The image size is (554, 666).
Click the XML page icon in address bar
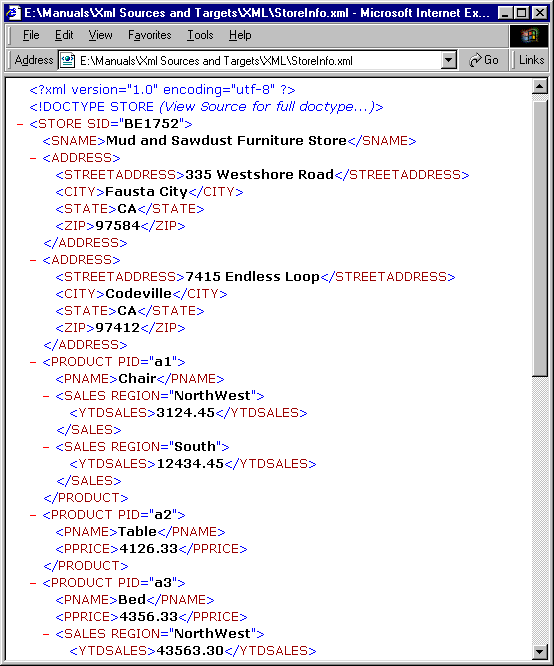pos(67,60)
